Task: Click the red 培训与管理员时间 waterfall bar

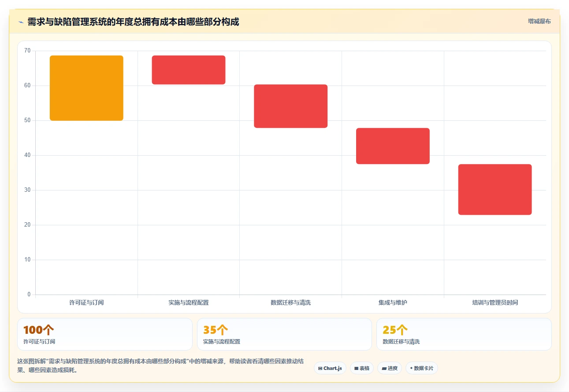Action: click(x=495, y=190)
